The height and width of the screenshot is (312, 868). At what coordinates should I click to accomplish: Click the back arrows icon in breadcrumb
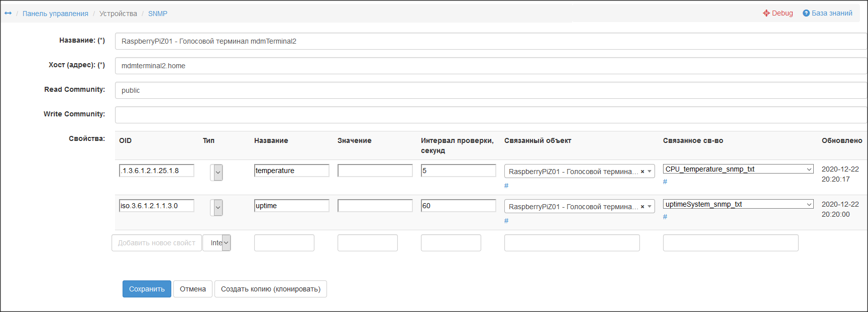[x=8, y=14]
